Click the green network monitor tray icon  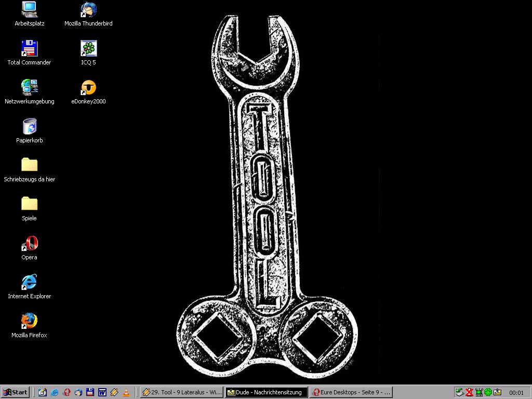pyautogui.click(x=478, y=392)
